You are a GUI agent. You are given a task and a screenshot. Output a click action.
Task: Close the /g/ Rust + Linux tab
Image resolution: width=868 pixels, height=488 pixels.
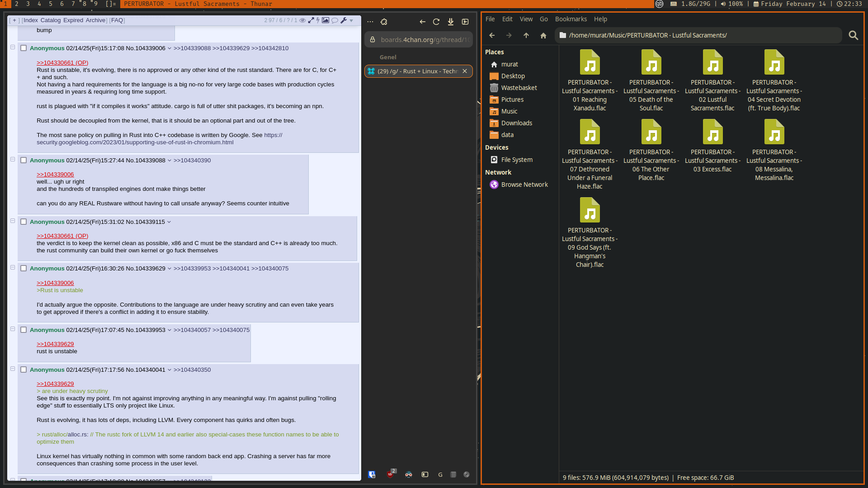tap(465, 71)
